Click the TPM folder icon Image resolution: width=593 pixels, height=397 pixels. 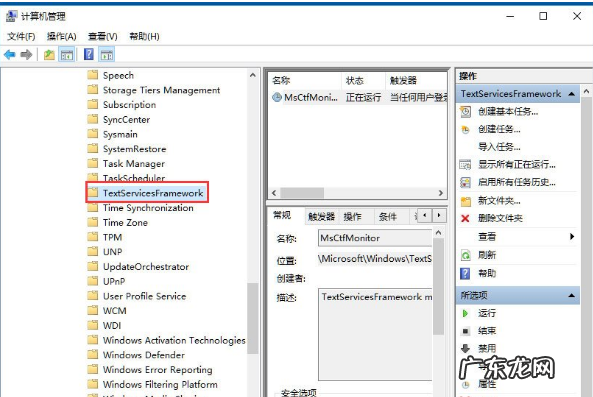pos(92,237)
